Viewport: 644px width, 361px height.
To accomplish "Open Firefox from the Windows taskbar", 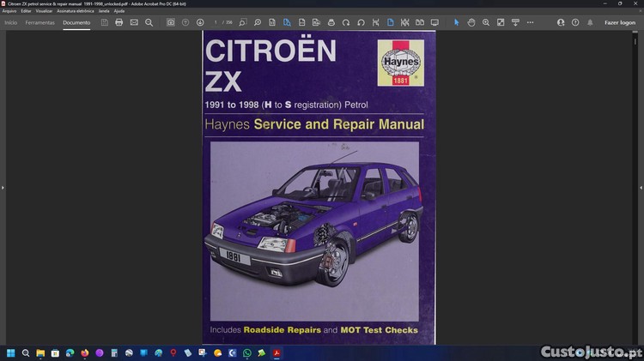I will coord(84,352).
